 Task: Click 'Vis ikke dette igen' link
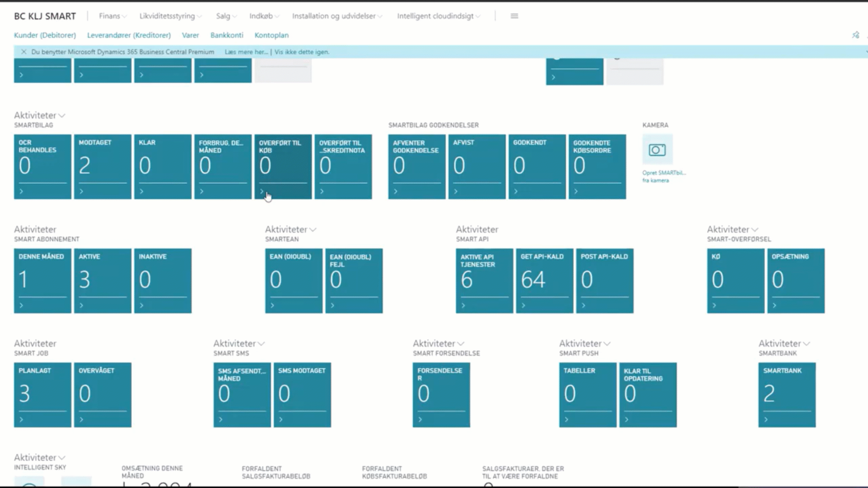(302, 52)
